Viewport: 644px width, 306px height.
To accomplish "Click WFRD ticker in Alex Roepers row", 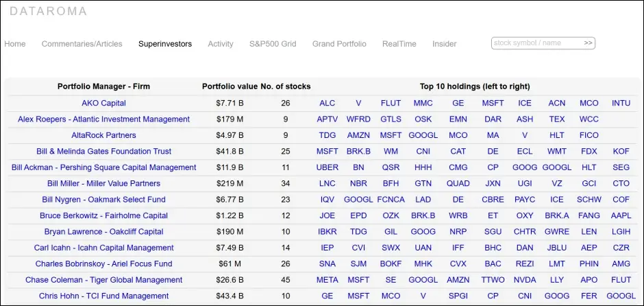I will (358, 119).
